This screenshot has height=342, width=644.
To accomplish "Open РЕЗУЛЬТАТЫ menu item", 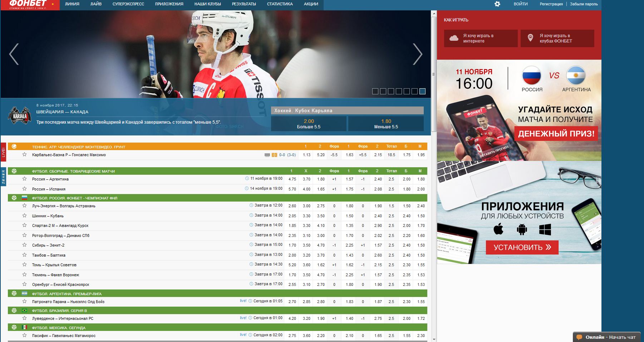I will tap(244, 4).
